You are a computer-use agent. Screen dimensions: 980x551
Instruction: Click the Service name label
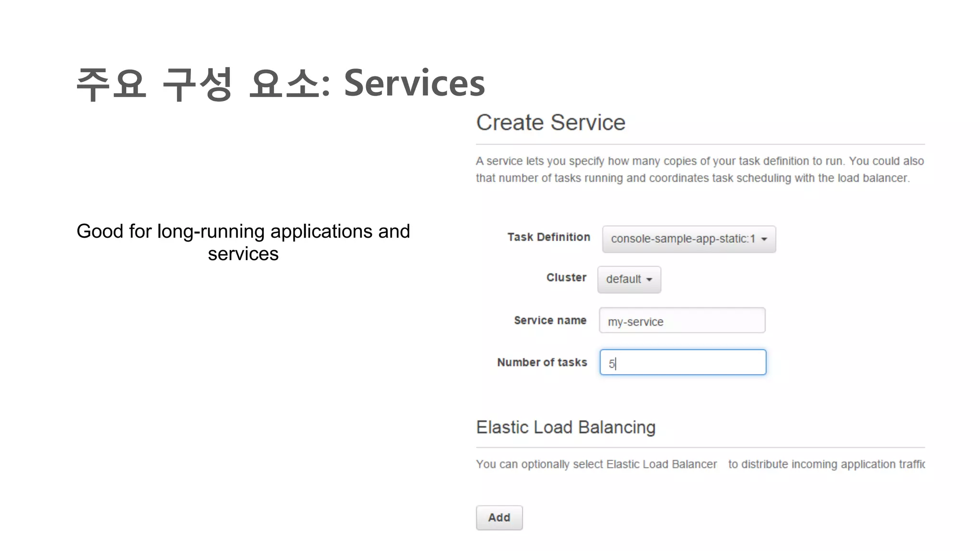tap(550, 320)
